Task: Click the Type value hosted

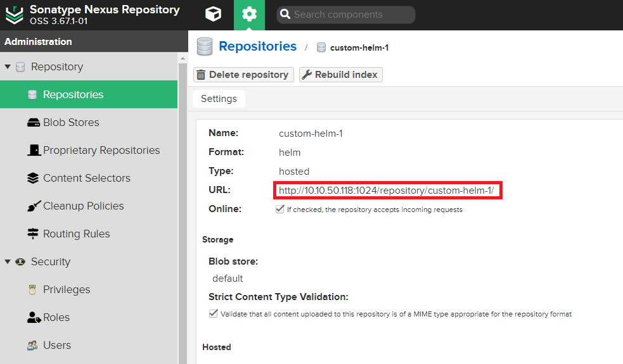Action: click(294, 172)
